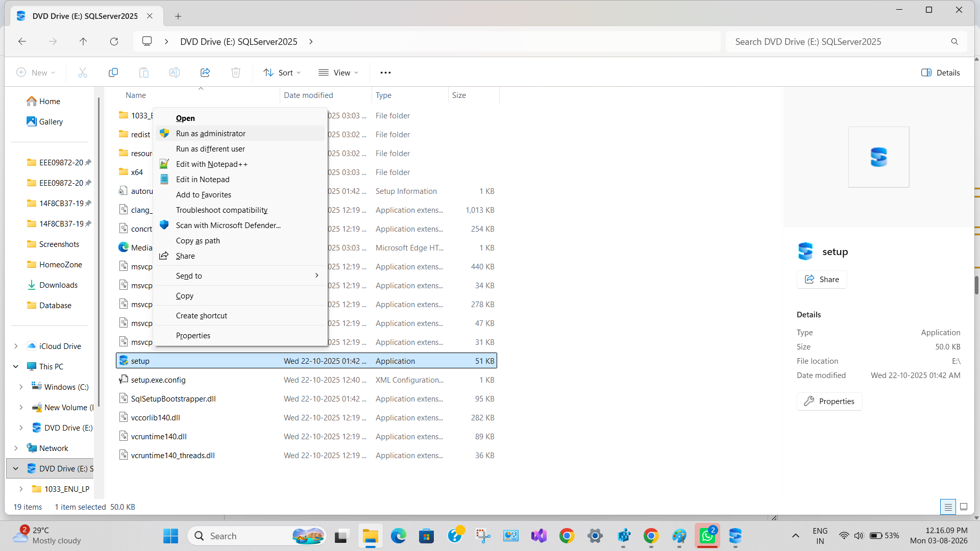Choose Run as different user
Image resolution: width=980 pixels, height=551 pixels.
pyautogui.click(x=240, y=148)
